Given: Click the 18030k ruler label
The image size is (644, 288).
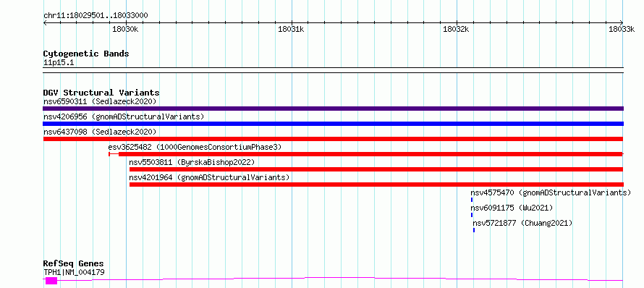Looking at the screenshot, I should 125,29.
